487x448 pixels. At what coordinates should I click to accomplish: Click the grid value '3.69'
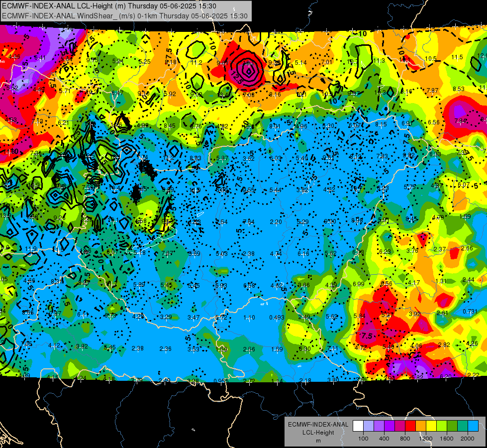click(195, 254)
